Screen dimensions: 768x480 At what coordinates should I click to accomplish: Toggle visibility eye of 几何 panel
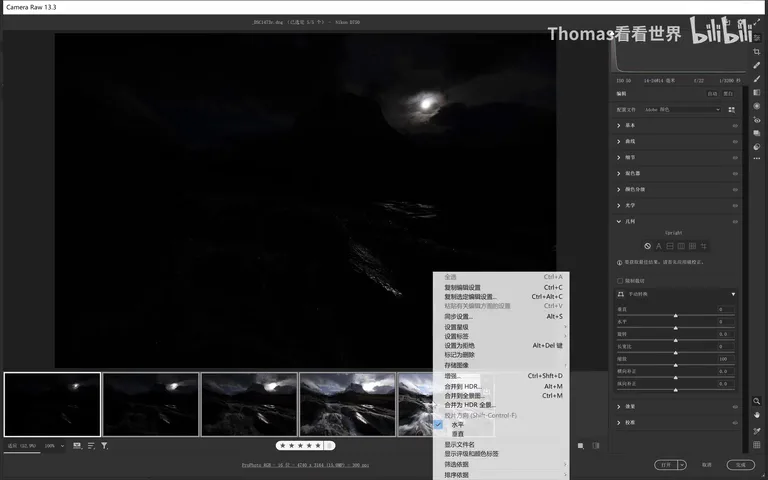click(735, 222)
